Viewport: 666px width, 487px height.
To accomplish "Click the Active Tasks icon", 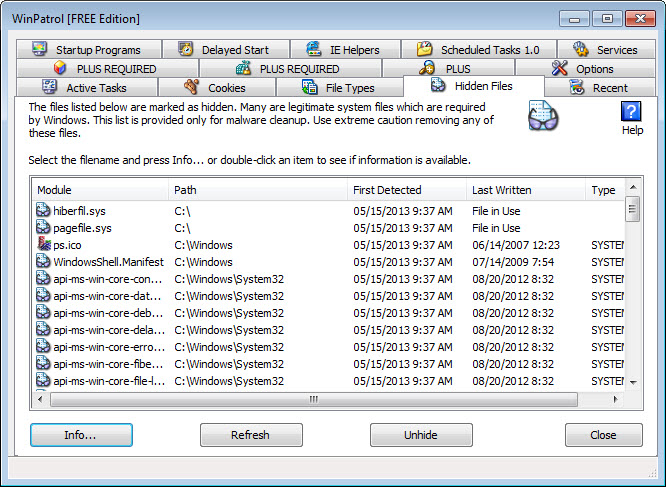I will (50, 87).
